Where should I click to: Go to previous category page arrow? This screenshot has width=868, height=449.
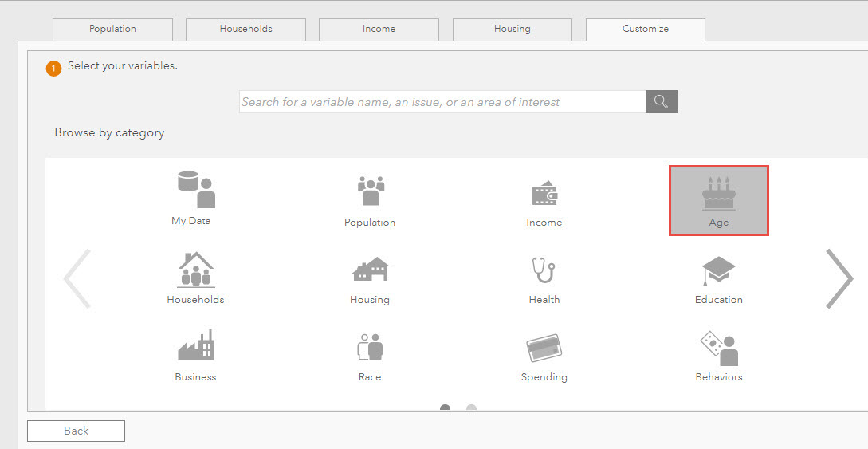point(77,278)
